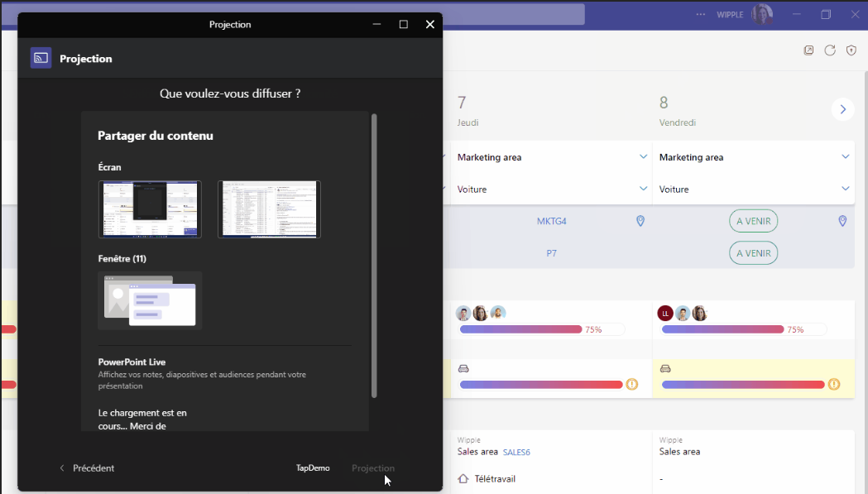This screenshot has width=868, height=494.
Task: Click the location pin next to MKTG4
Action: (640, 221)
